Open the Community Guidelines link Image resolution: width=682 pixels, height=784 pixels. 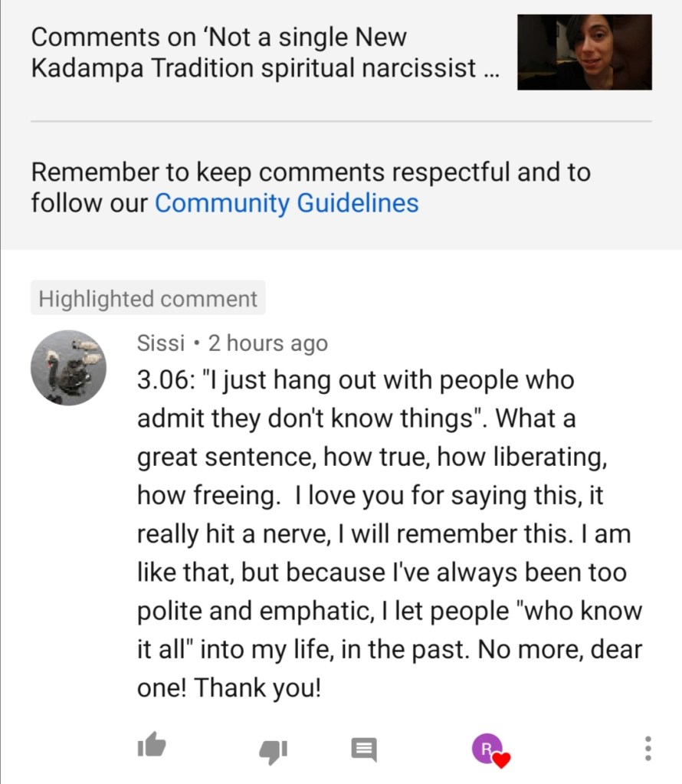[287, 203]
